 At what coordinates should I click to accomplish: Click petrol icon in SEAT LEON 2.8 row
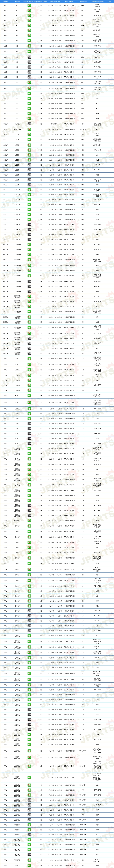(29, 160)
